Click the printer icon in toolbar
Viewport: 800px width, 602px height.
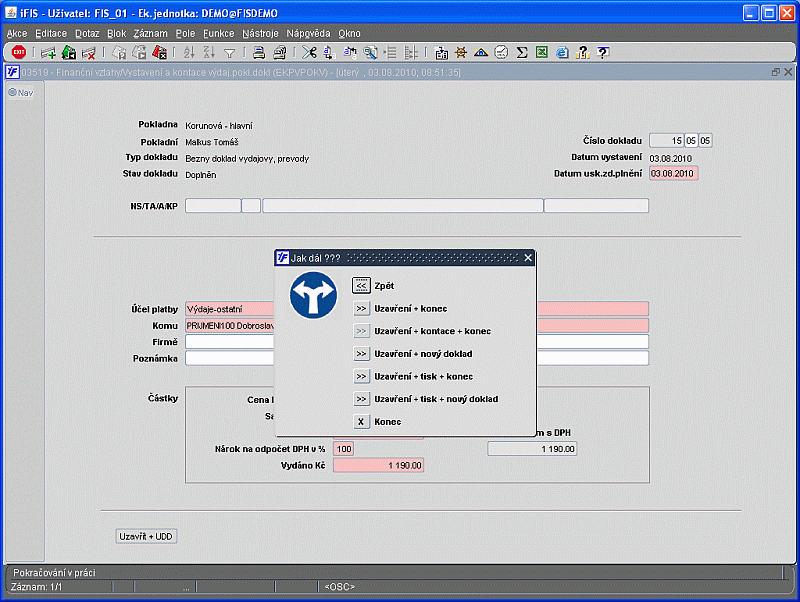tap(258, 52)
